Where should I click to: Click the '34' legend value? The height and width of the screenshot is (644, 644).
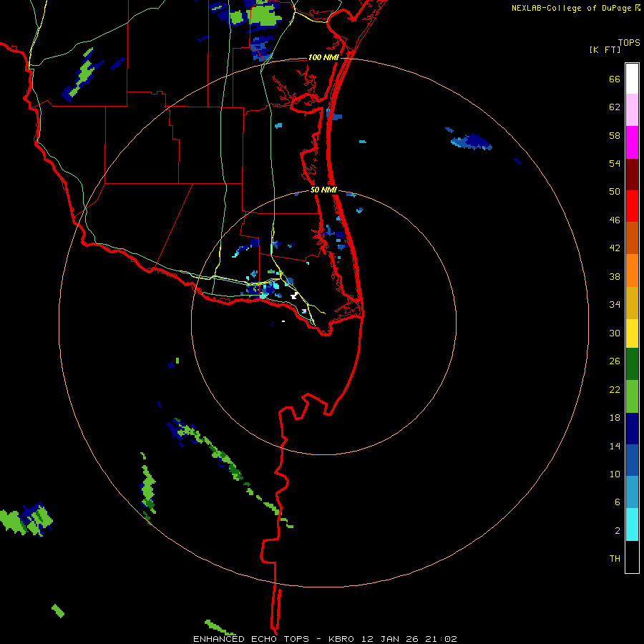click(x=615, y=304)
